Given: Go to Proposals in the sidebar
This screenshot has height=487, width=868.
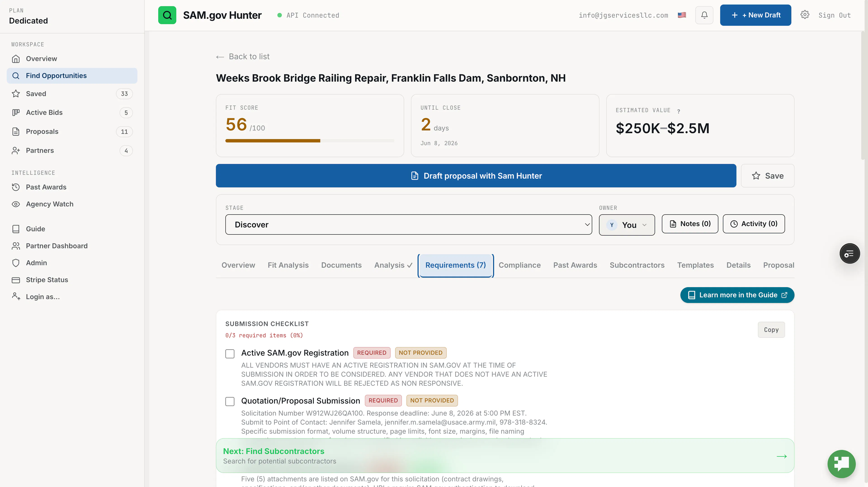Looking at the screenshot, I should [x=72, y=131].
